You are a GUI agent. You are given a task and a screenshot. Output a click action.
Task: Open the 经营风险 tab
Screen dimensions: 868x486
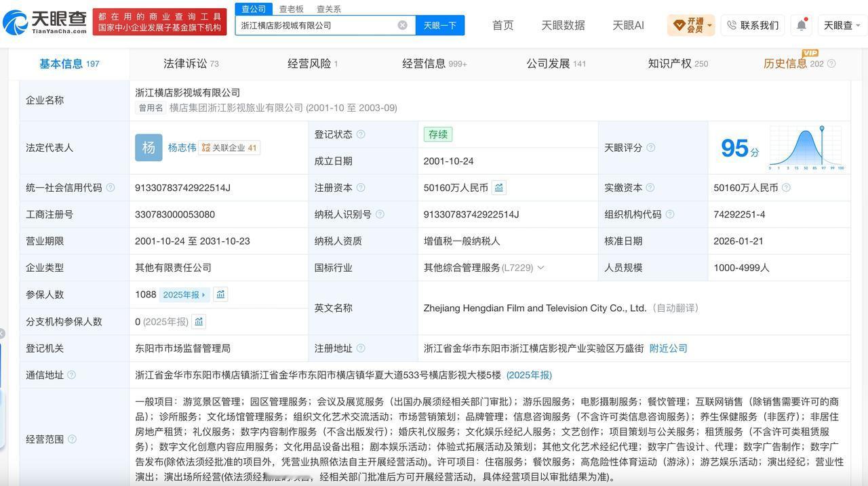(313, 64)
